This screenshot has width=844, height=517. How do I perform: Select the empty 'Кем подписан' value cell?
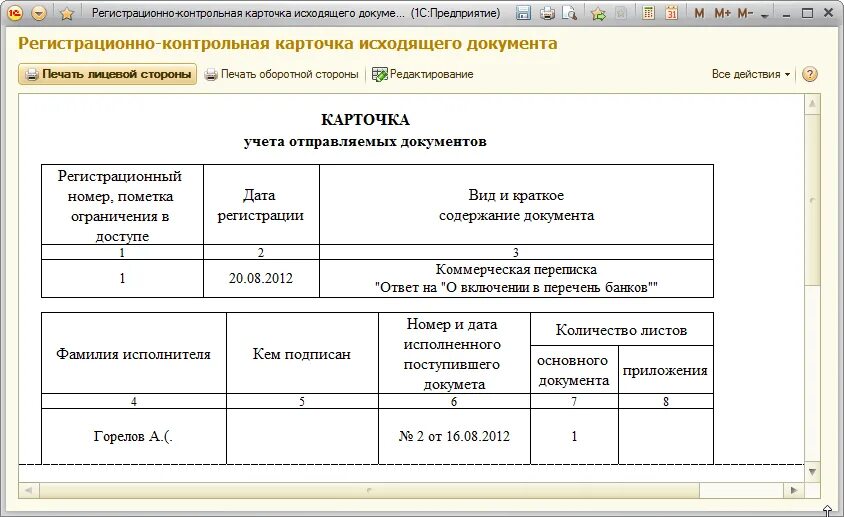click(302, 436)
